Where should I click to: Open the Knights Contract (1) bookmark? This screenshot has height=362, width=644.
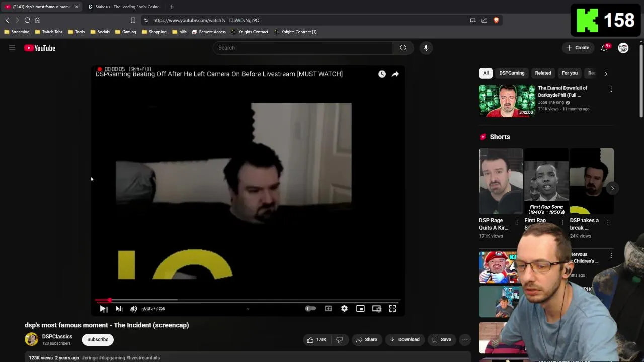coord(295,32)
